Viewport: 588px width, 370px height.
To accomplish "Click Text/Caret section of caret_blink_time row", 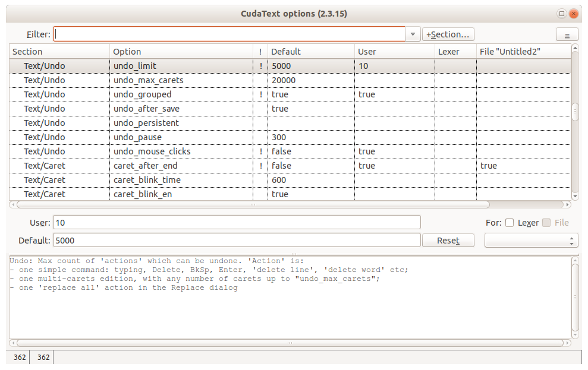I will 44,180.
